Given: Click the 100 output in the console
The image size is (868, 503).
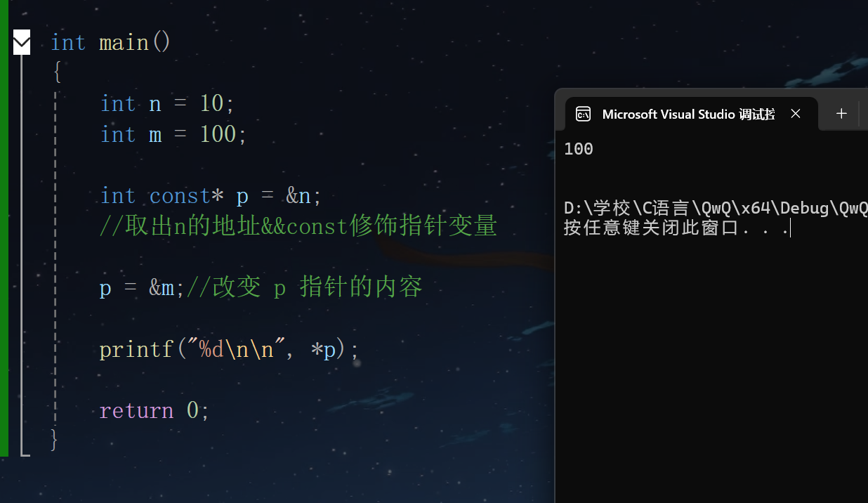Looking at the screenshot, I should [x=577, y=148].
